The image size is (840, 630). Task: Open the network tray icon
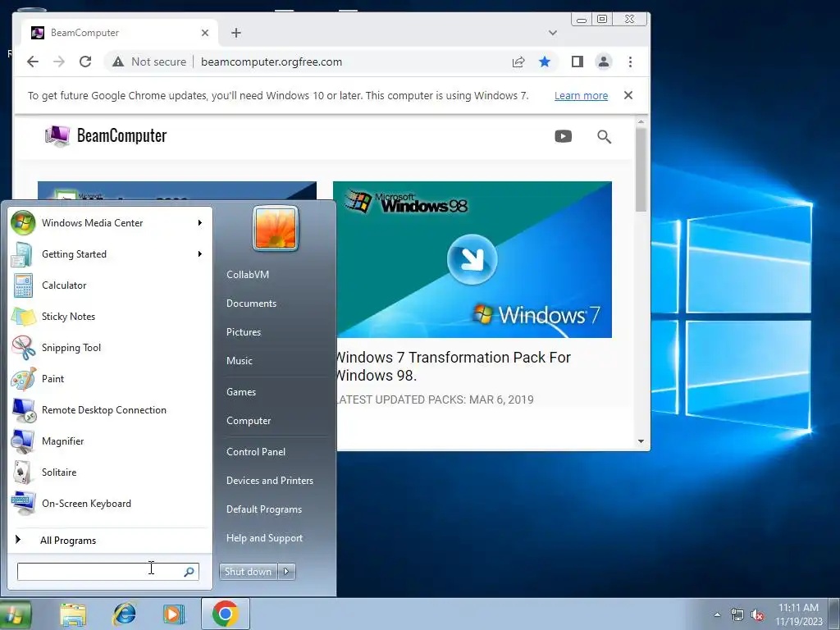(737, 615)
